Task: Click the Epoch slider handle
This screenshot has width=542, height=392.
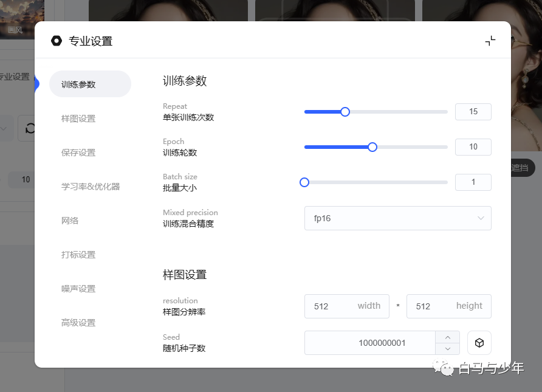Action: [x=372, y=147]
